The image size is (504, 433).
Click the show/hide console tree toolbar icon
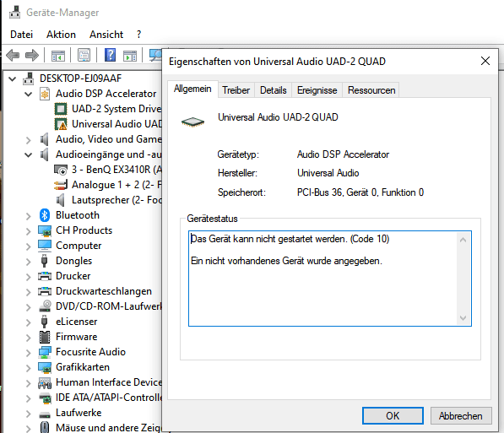[58, 56]
